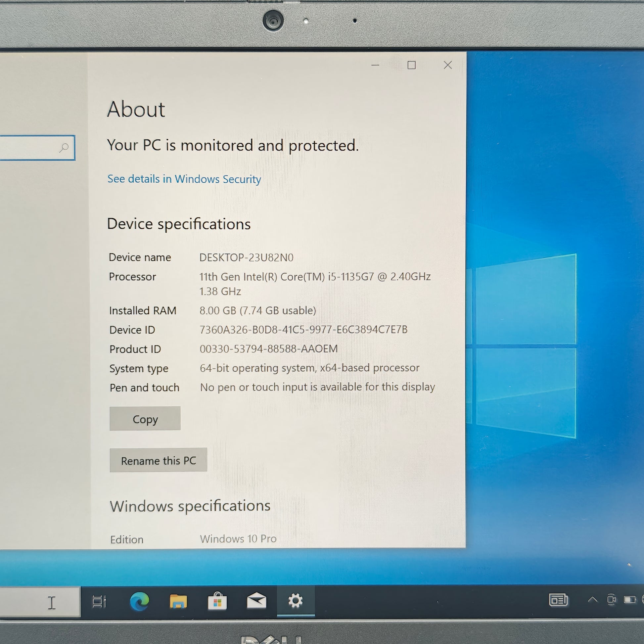
Task: Open See details in Windows Security link
Action: coord(184,179)
